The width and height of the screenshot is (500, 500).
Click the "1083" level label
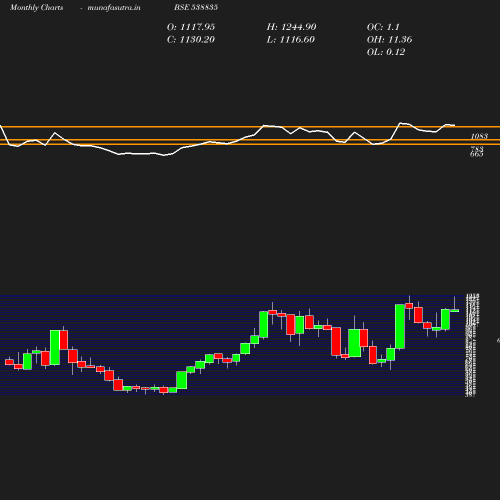tap(479, 136)
